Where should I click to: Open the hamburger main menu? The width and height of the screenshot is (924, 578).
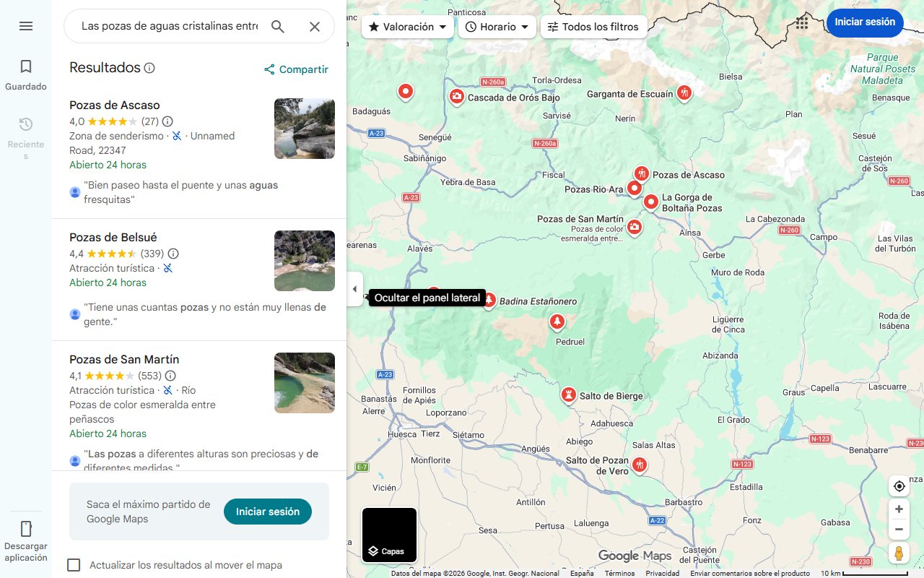tap(25, 25)
